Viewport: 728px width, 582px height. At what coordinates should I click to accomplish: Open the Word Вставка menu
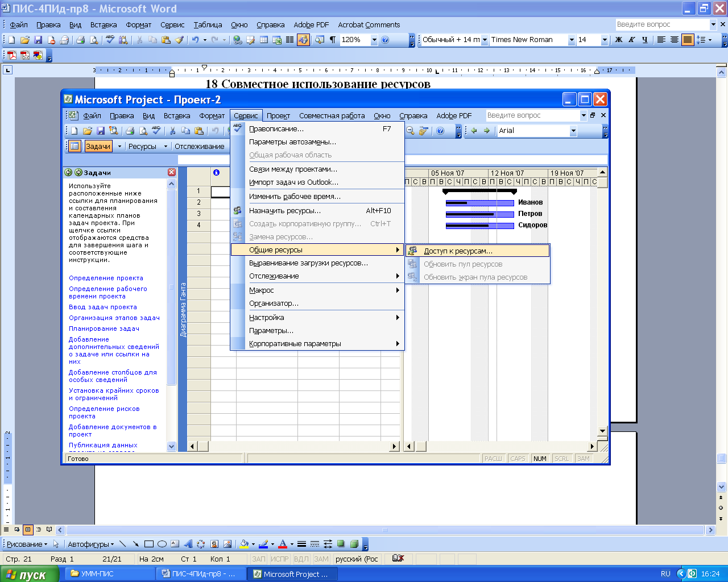click(104, 25)
